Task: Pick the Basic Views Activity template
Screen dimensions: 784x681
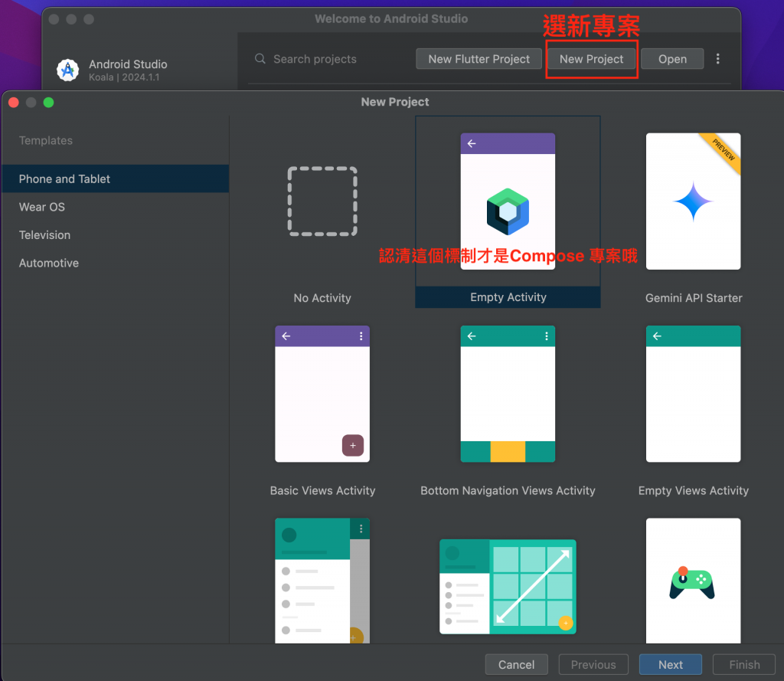Action: click(x=322, y=404)
